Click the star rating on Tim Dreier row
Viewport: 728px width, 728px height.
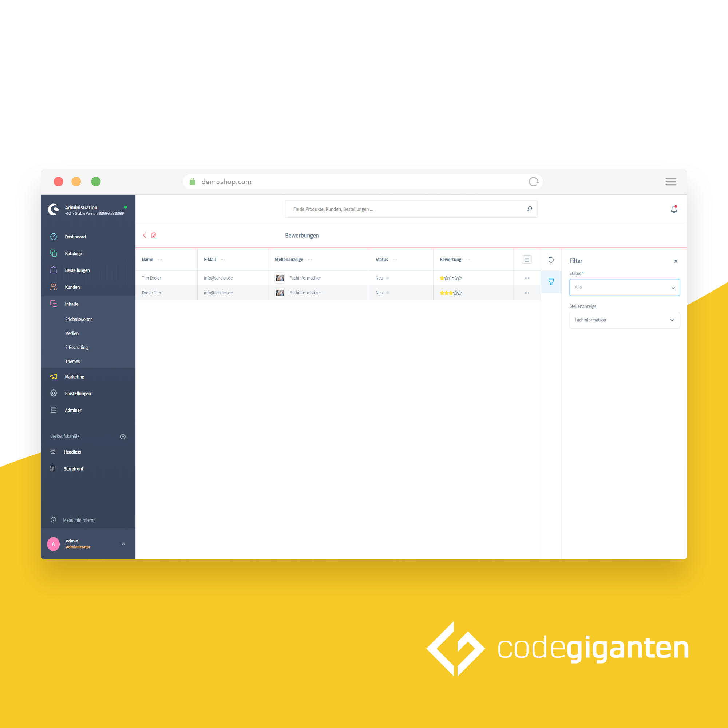450,277
